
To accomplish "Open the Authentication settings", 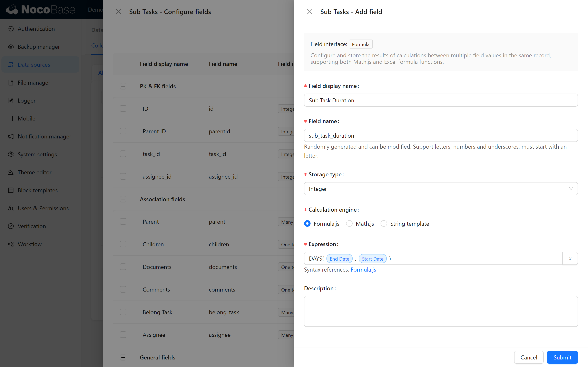I will (36, 28).
